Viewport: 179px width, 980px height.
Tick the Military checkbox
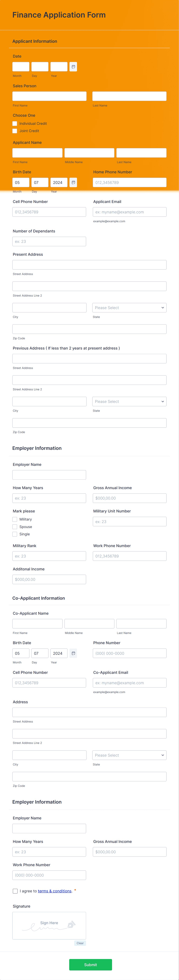click(15, 519)
